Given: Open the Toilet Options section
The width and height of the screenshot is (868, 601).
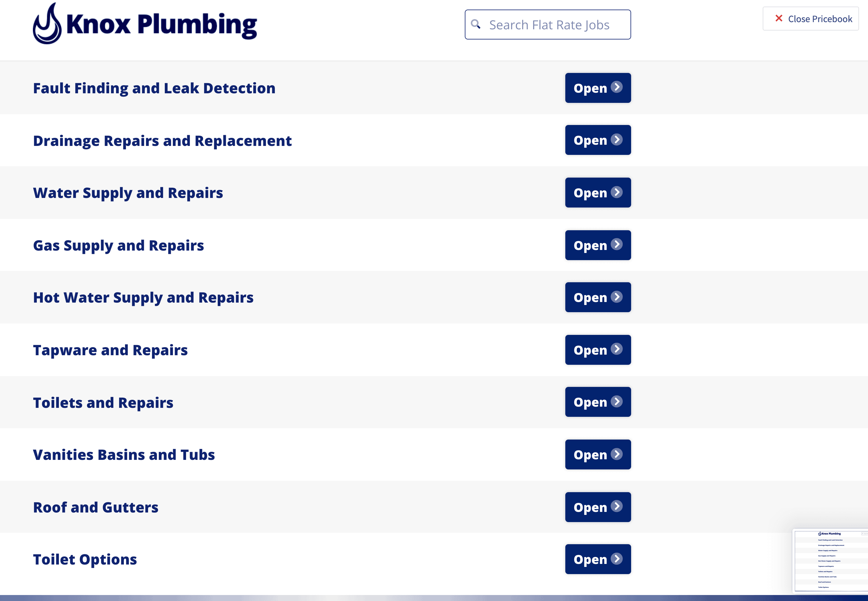Looking at the screenshot, I should pyautogui.click(x=598, y=559).
